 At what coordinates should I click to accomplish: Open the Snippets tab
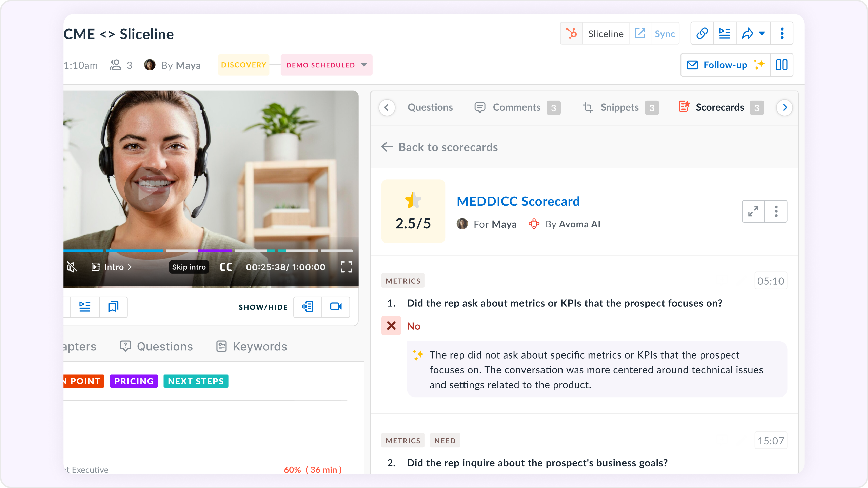tap(620, 107)
